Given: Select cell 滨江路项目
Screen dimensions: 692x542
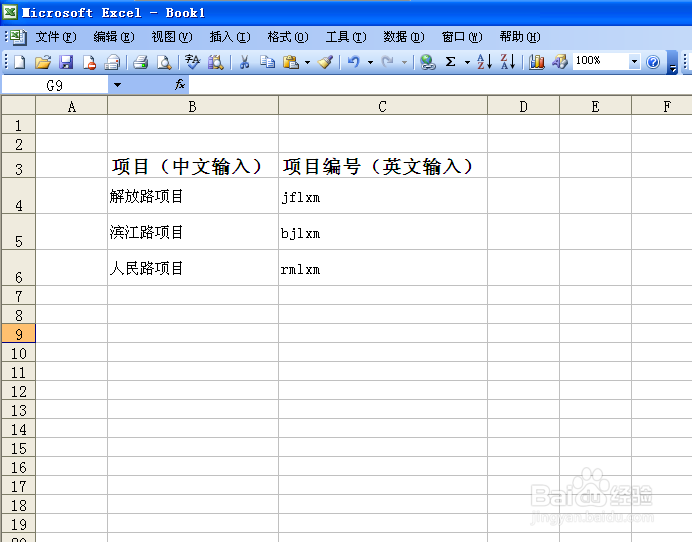Looking at the screenshot, I should (x=193, y=232).
